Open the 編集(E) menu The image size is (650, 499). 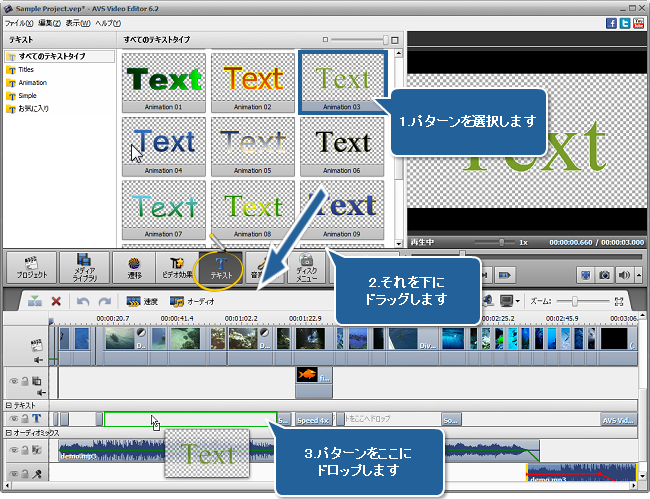[49, 22]
